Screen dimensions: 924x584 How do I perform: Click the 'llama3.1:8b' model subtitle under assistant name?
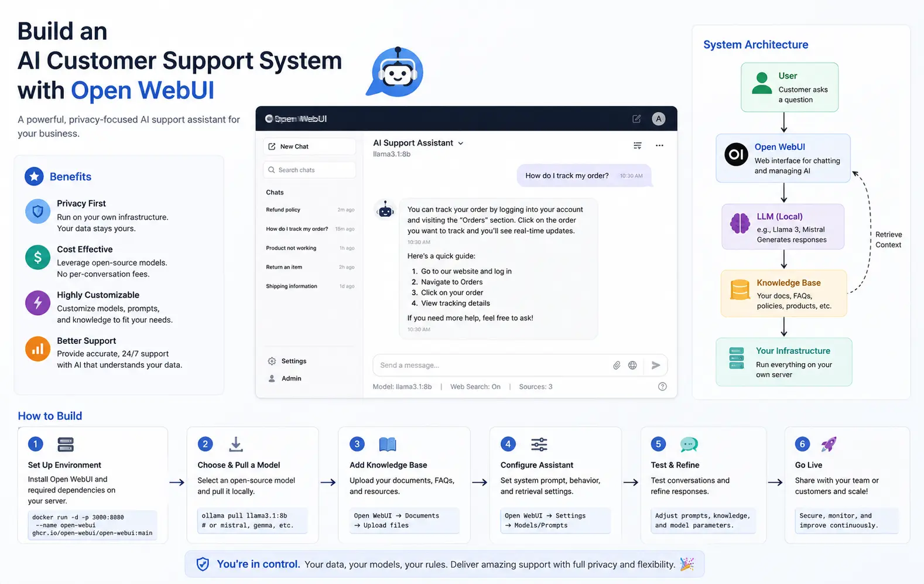(392, 154)
